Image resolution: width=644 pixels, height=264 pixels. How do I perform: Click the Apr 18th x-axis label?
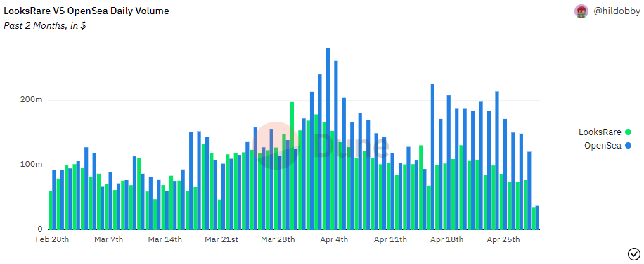coord(447,239)
